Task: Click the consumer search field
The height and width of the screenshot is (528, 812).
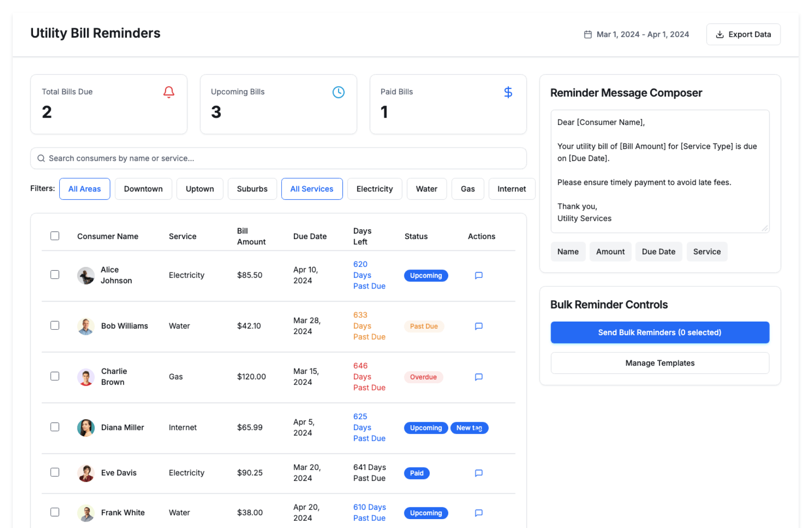Action: (x=278, y=158)
